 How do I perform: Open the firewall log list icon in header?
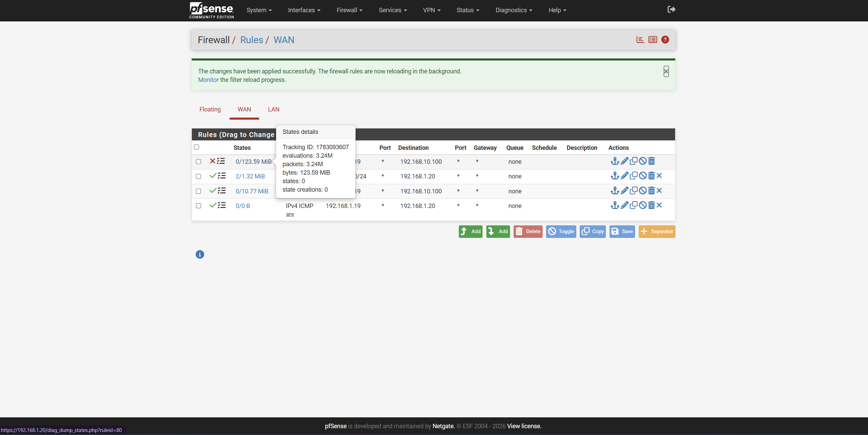[x=653, y=40]
